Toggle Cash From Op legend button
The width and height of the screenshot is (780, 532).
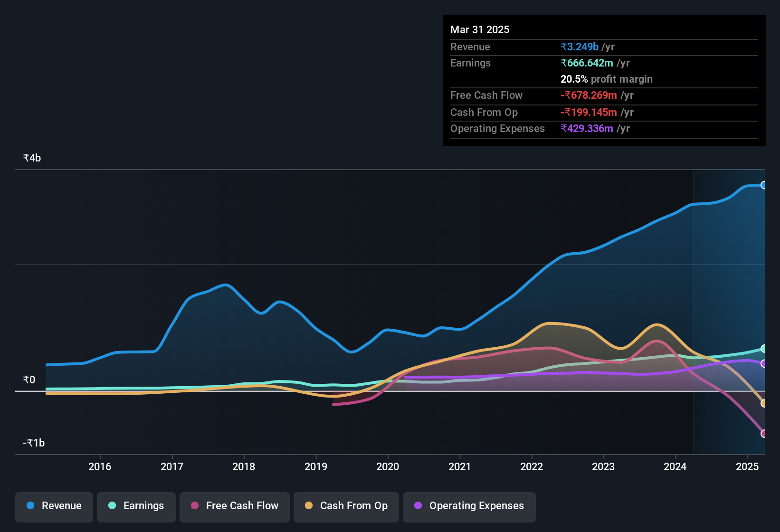pos(346,506)
